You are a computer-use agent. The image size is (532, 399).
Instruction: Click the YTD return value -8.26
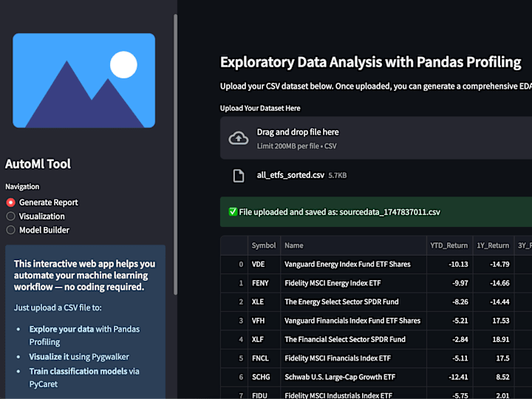[x=449, y=302]
